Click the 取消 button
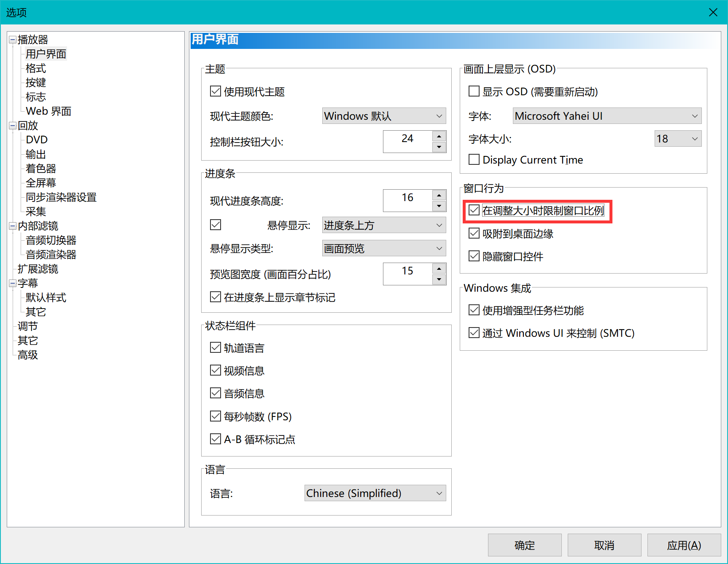Image resolution: width=728 pixels, height=564 pixels. pos(604,545)
